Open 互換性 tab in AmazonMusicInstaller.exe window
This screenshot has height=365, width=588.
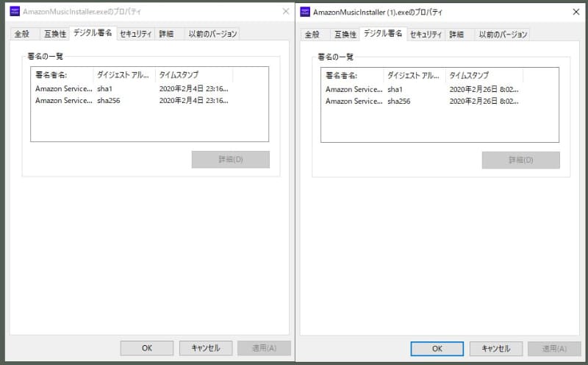click(54, 34)
